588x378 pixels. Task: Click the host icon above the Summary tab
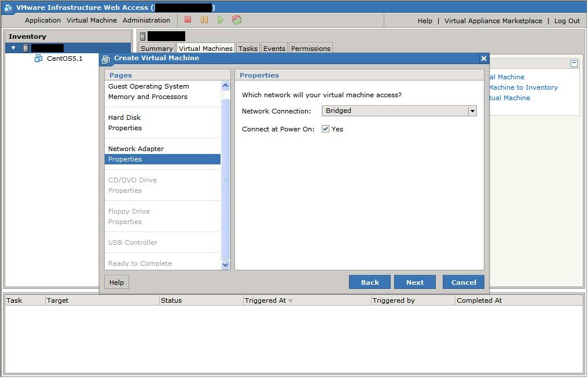pyautogui.click(x=143, y=36)
